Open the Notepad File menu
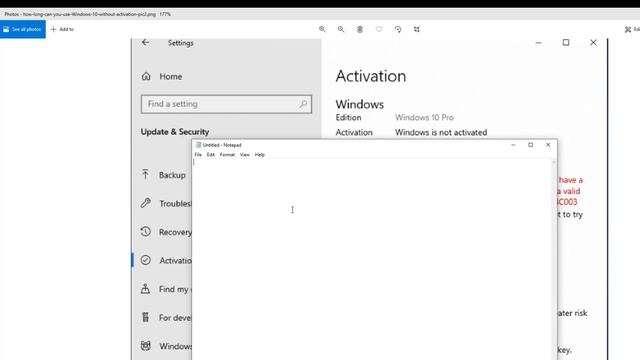Image resolution: width=640 pixels, height=360 pixels. pyautogui.click(x=198, y=155)
